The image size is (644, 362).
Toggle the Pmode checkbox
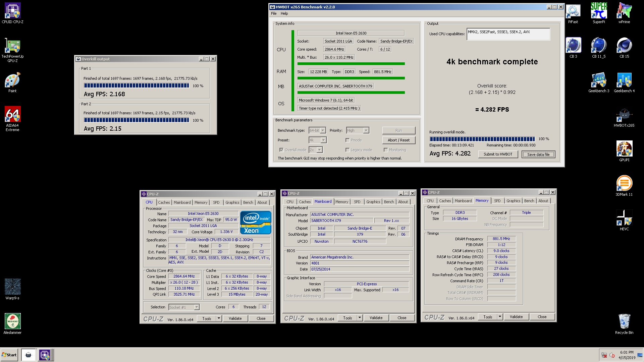(347, 140)
